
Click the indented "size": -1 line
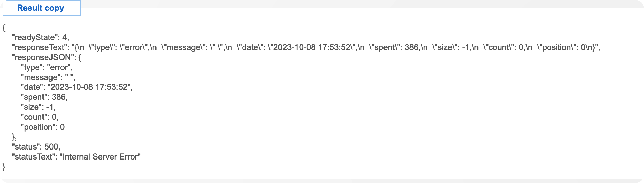click(x=38, y=107)
